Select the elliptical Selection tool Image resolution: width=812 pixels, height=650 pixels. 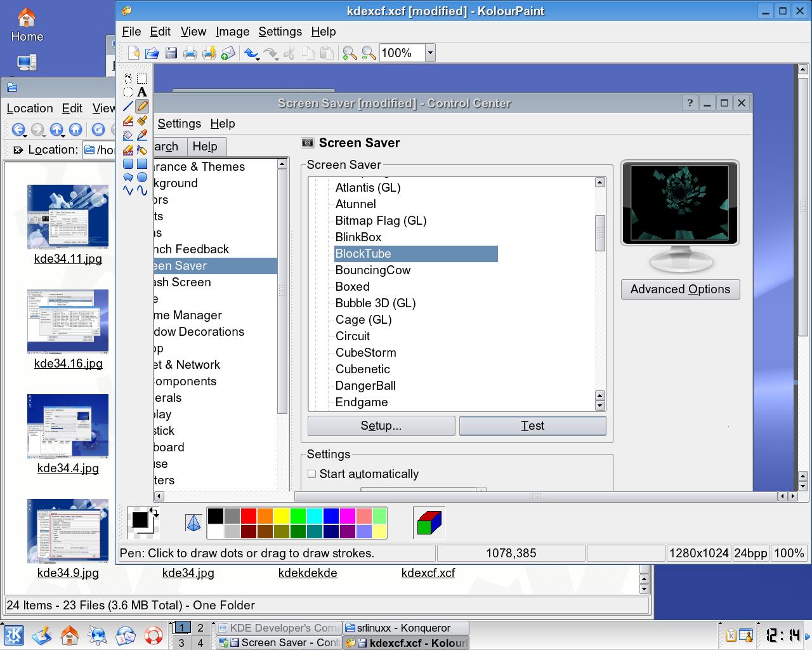click(x=128, y=93)
